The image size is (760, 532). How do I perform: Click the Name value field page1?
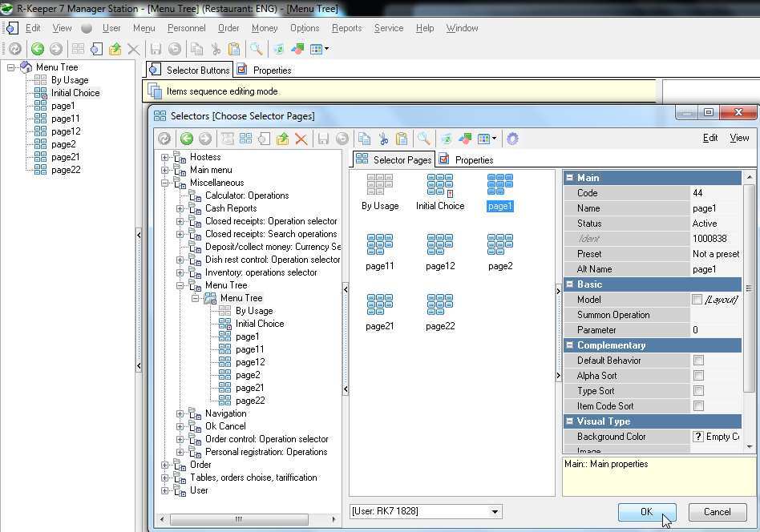(x=715, y=208)
